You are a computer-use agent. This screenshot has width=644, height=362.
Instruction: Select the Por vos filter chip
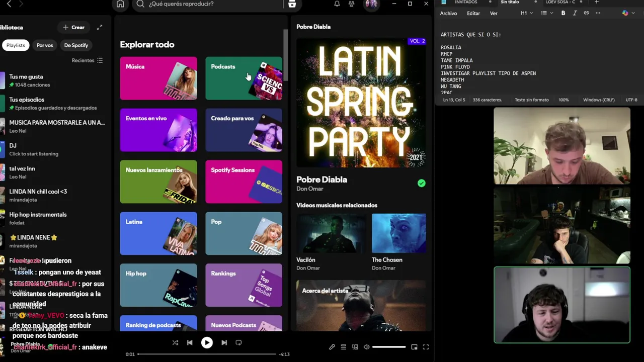[x=45, y=45]
